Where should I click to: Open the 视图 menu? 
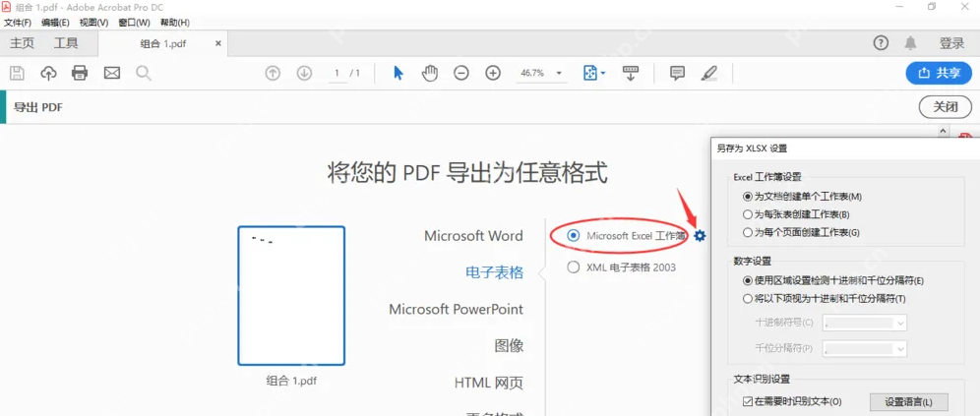(93, 23)
